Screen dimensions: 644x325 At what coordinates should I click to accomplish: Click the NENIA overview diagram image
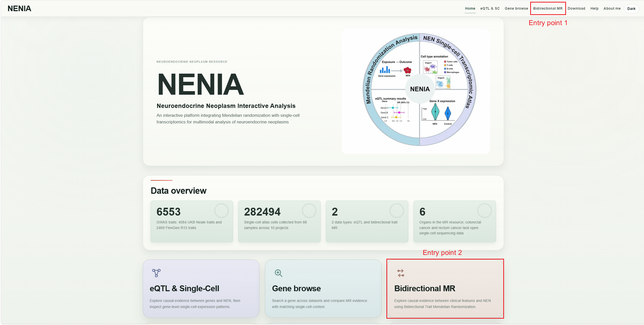pos(416,91)
